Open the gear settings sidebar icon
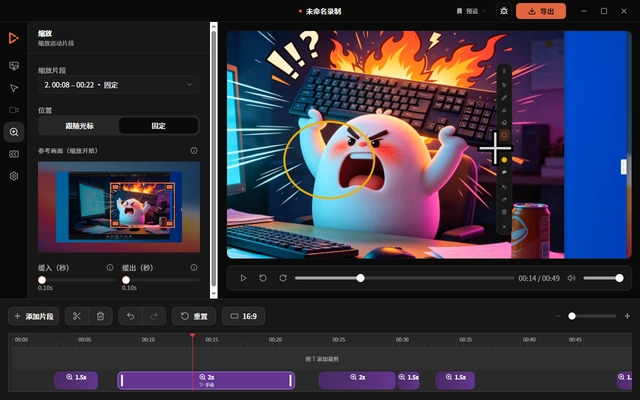640x400 pixels. (x=14, y=176)
